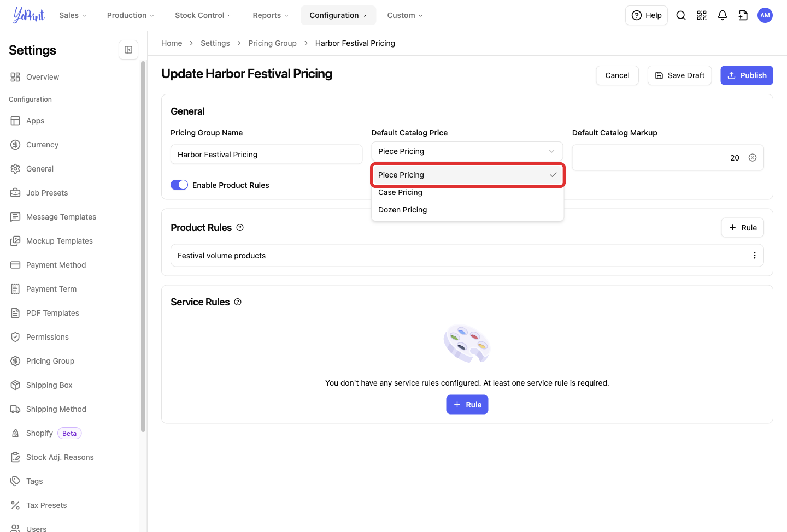Open Tax Presets in sidebar
Viewport: 787px width, 532px height.
click(46, 505)
